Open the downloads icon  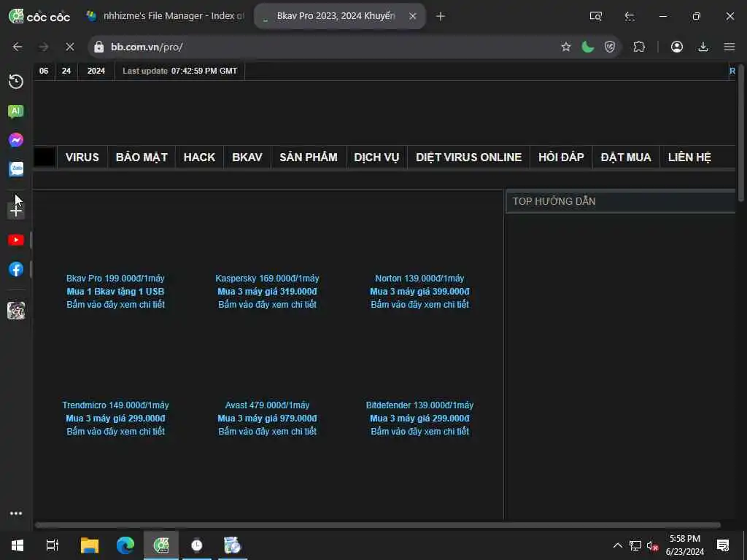[703, 47]
